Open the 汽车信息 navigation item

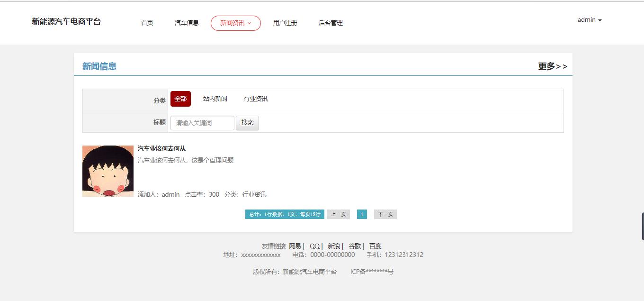(187, 23)
